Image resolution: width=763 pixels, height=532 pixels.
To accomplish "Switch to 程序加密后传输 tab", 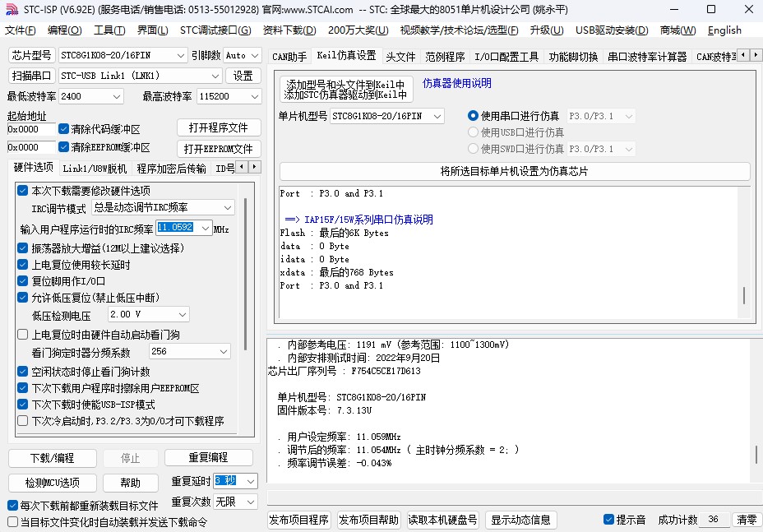I will [x=171, y=169].
